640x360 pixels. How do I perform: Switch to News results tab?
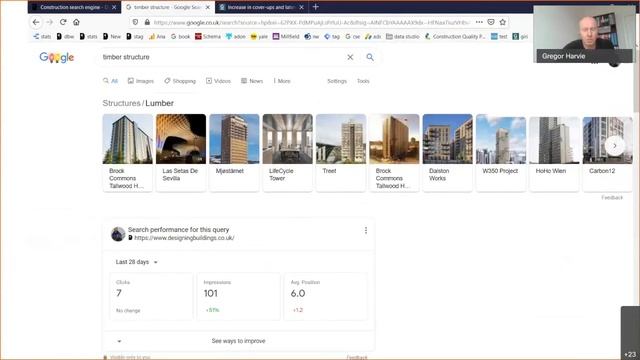click(252, 81)
